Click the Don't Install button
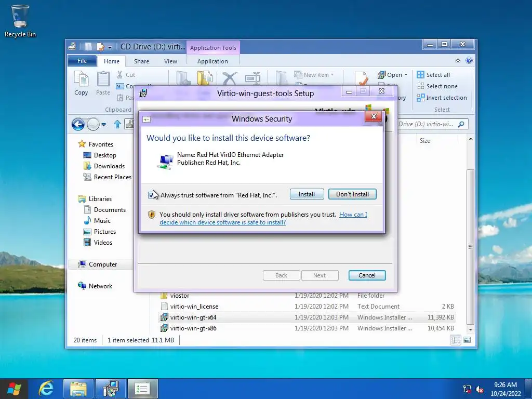Viewport: 532px width, 399px height. pos(352,194)
